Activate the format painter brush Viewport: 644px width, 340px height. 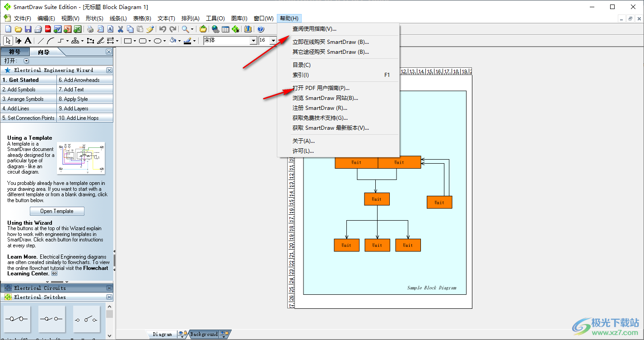coord(150,29)
